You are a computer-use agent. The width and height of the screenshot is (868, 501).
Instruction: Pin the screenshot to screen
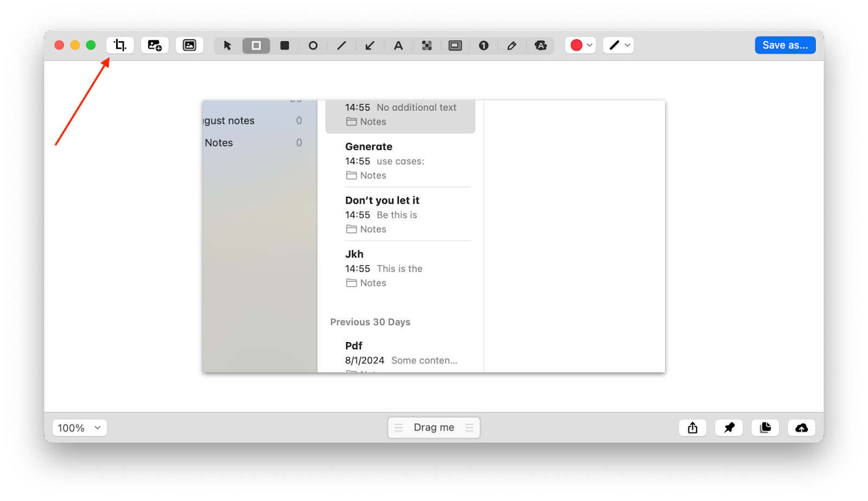click(x=729, y=427)
